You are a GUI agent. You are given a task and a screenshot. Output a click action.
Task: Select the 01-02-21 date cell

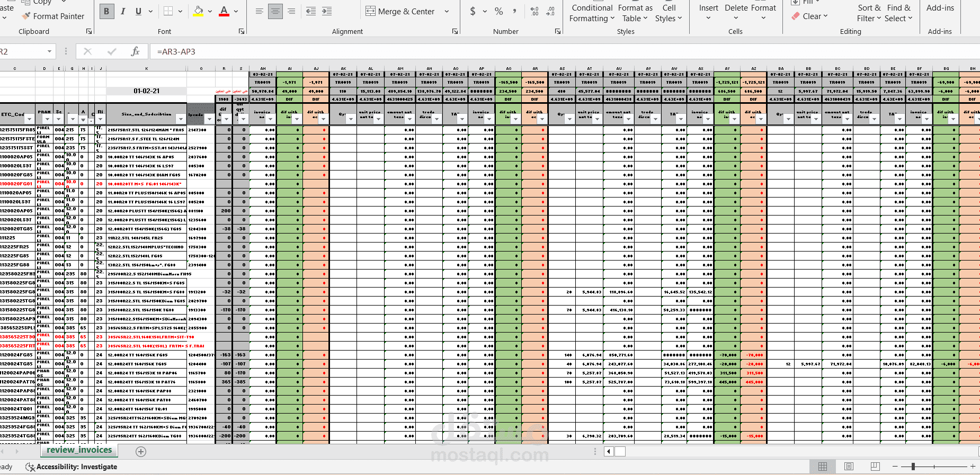147,91
